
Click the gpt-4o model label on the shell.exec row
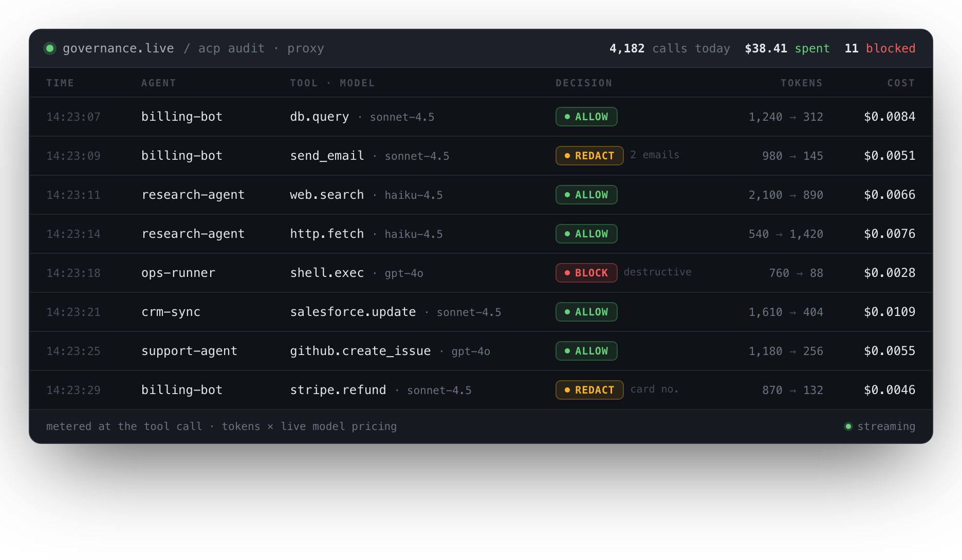click(404, 273)
